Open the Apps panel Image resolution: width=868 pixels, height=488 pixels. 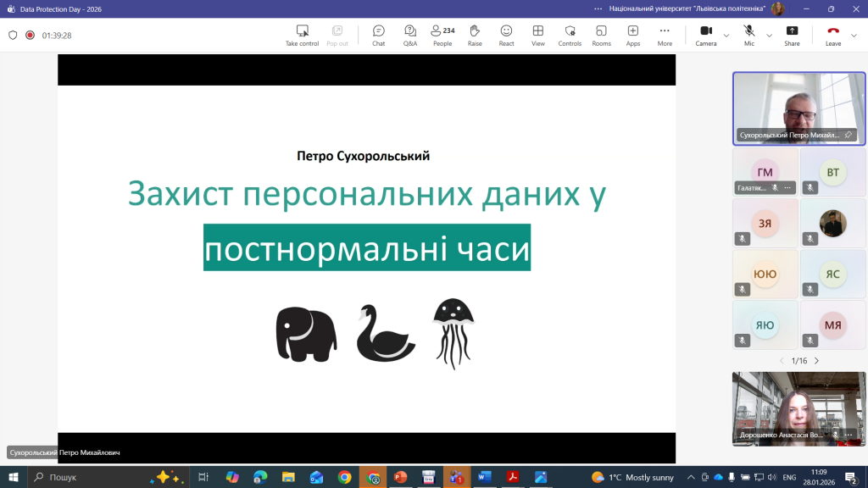point(633,35)
